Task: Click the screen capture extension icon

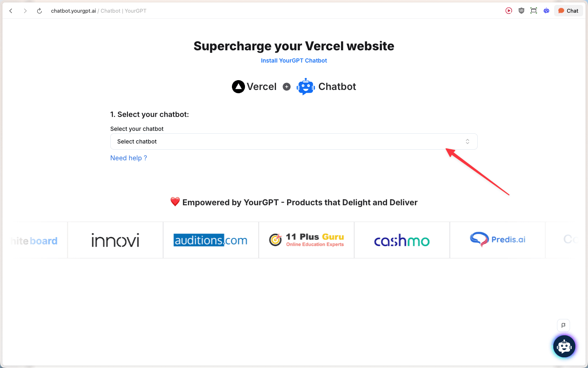Action: [534, 11]
